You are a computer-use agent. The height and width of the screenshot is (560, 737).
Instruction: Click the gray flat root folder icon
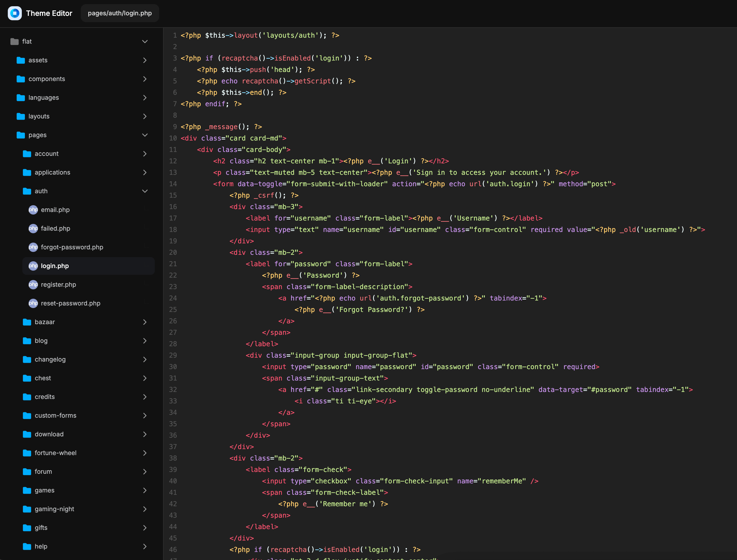coord(14,42)
